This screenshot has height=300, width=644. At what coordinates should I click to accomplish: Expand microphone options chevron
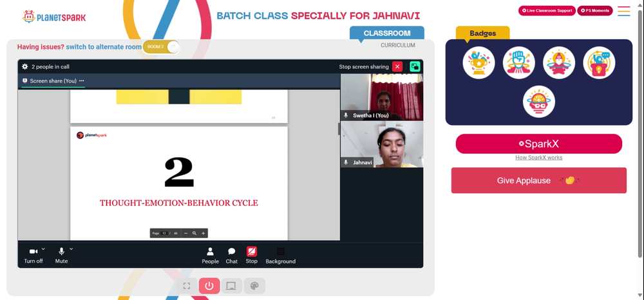(x=71, y=248)
